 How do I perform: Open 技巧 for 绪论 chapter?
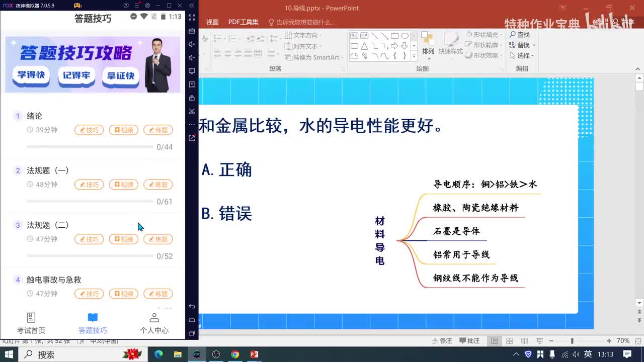89,130
